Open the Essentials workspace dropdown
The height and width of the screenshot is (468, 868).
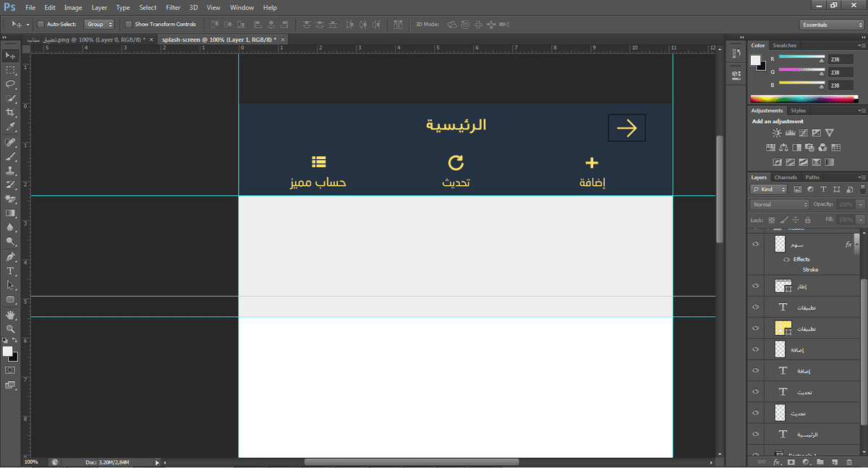tap(832, 25)
